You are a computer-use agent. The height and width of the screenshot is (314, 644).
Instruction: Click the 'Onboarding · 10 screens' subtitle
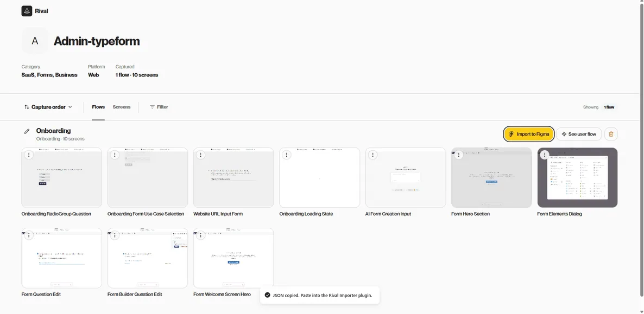coord(60,139)
